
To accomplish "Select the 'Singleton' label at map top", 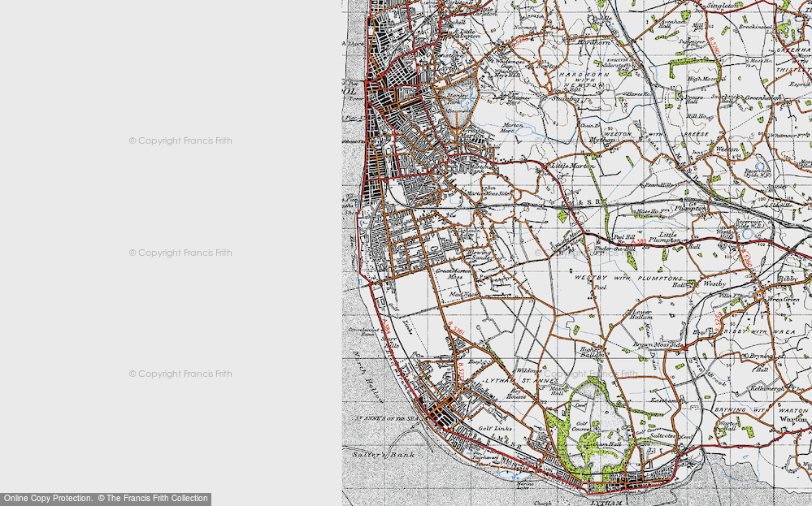I will (x=723, y=6).
